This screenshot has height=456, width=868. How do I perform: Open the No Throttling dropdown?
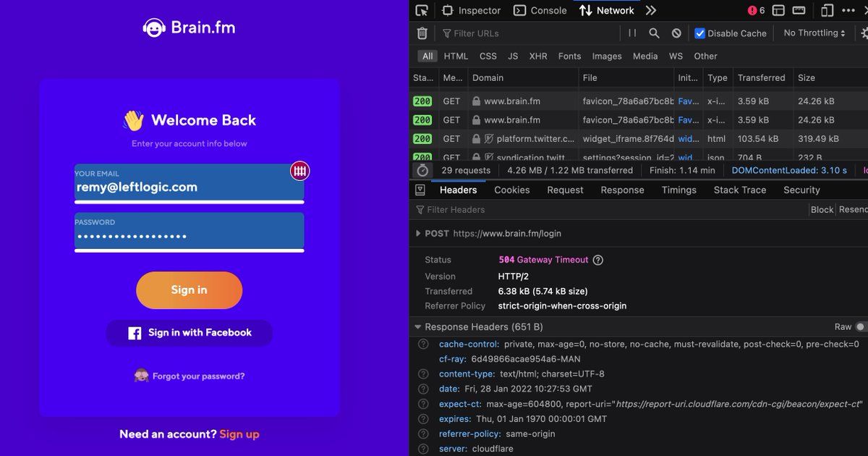point(814,33)
